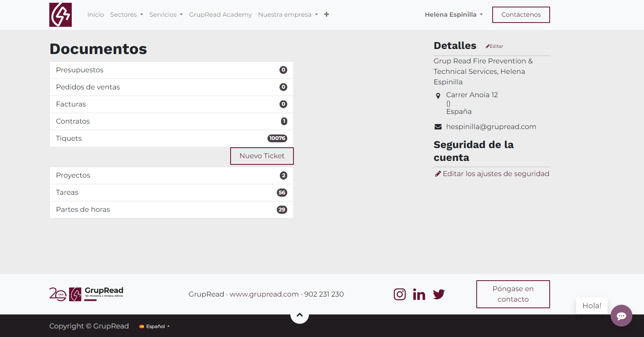Click the footer GrupRead 20 years logo
The width and height of the screenshot is (644, 337).
point(86,294)
